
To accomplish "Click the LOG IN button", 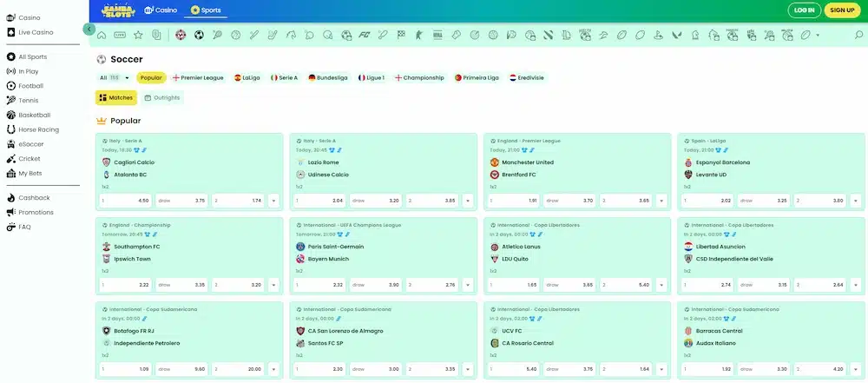I will (x=804, y=10).
